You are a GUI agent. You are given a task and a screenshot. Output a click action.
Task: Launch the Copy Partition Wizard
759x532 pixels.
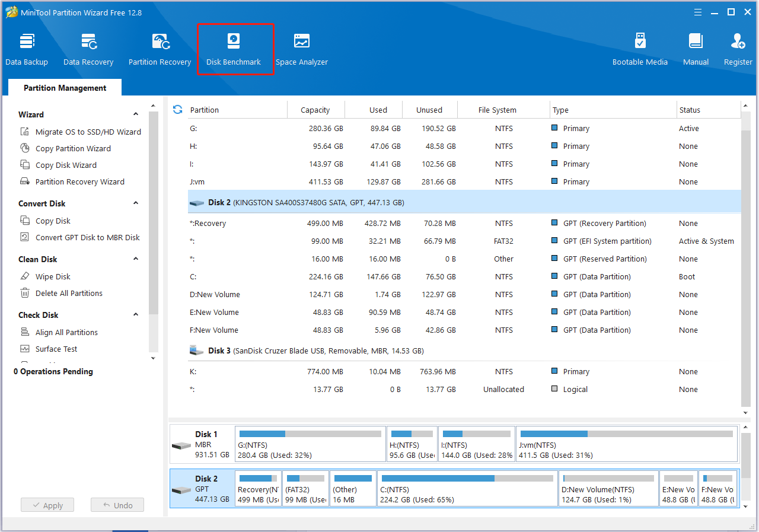[65, 148]
